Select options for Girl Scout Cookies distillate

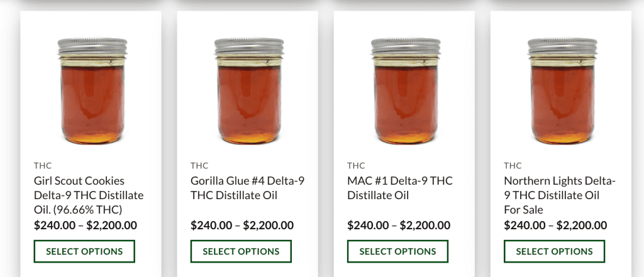84,251
